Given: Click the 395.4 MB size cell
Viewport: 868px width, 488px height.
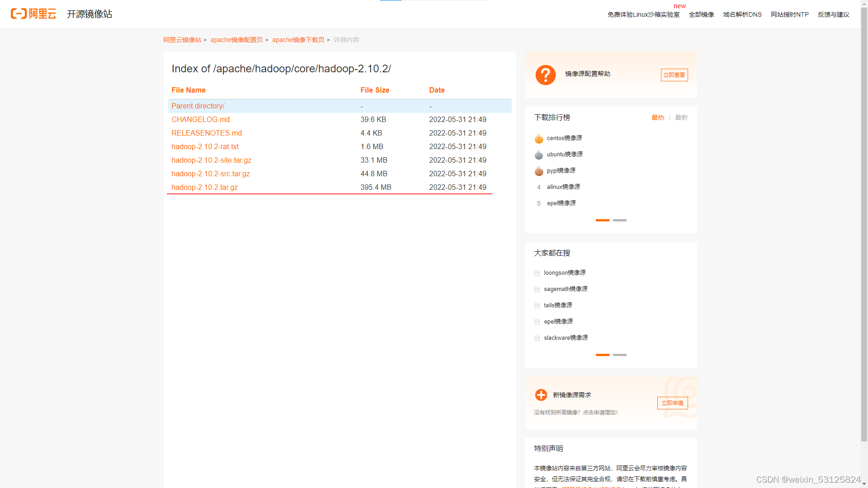Looking at the screenshot, I should (x=376, y=187).
